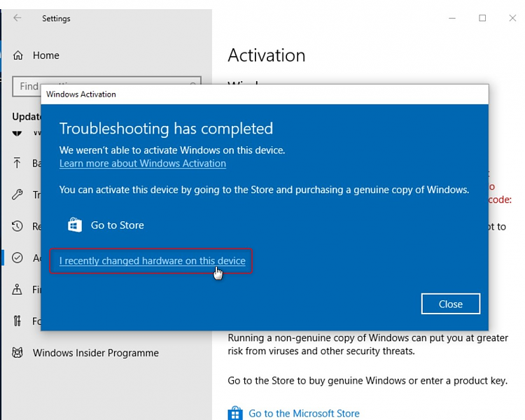Click the Settings window title text

(56, 19)
